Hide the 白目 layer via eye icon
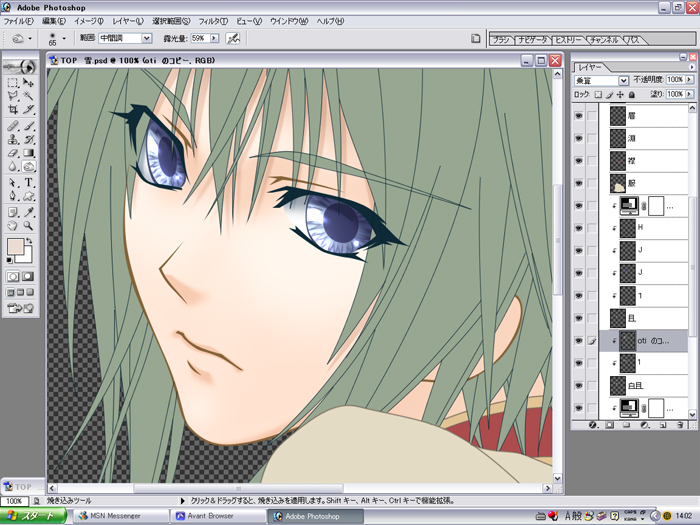This screenshot has height=525, width=700. point(579,385)
